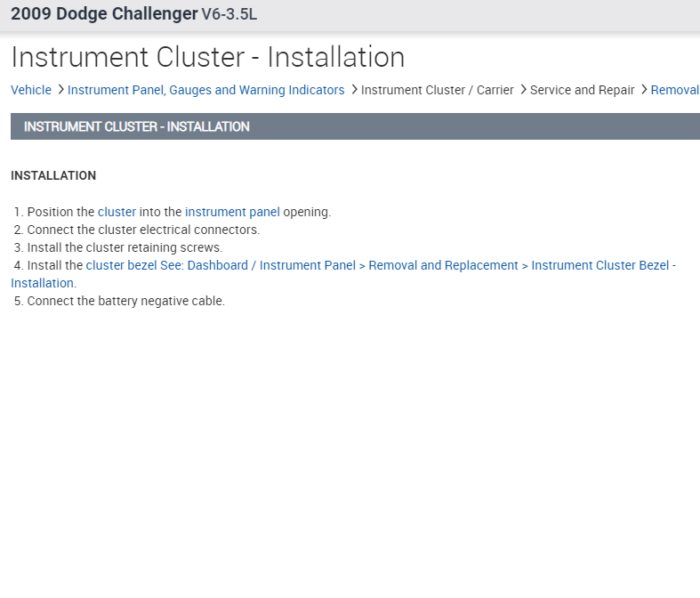
Task: Follow the "instrument panel" link in step 1
Action: (x=232, y=212)
